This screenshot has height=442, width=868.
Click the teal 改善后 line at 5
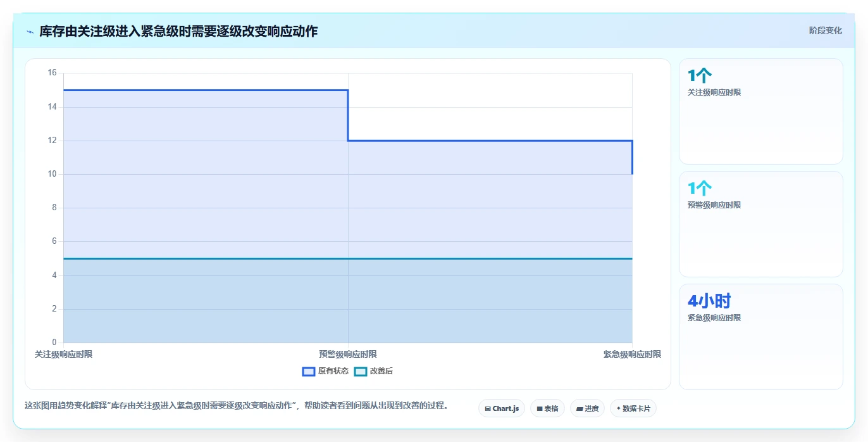[x=348, y=258]
